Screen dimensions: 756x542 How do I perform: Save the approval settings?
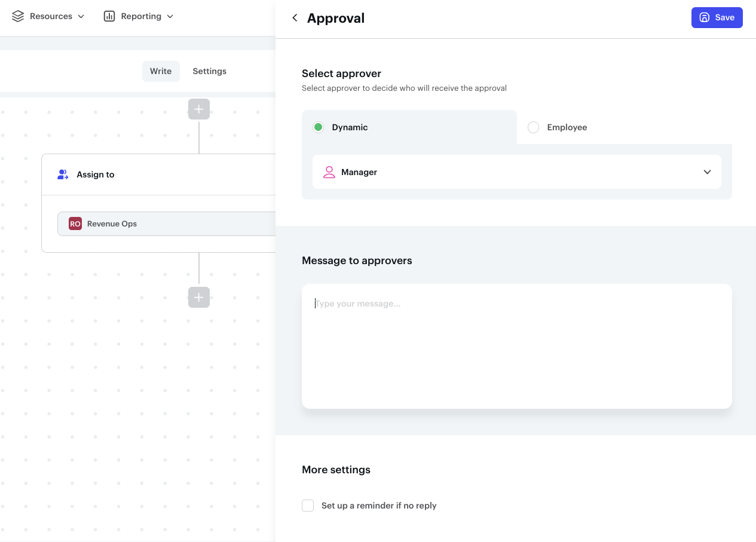tap(717, 17)
